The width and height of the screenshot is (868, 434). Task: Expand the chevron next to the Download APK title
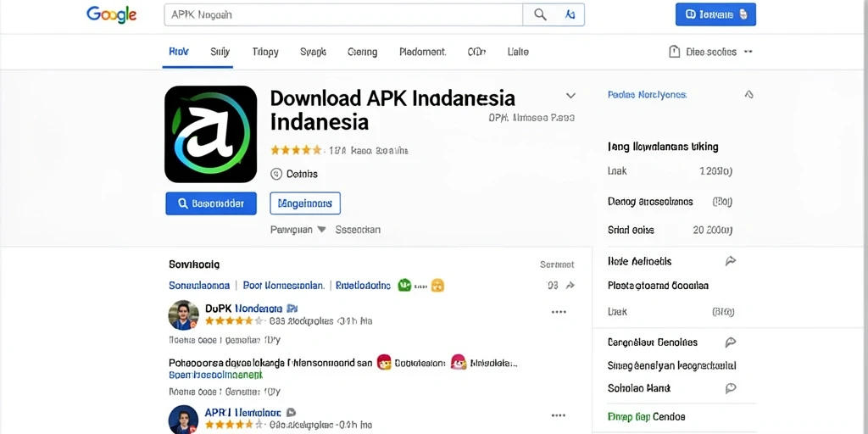(570, 96)
